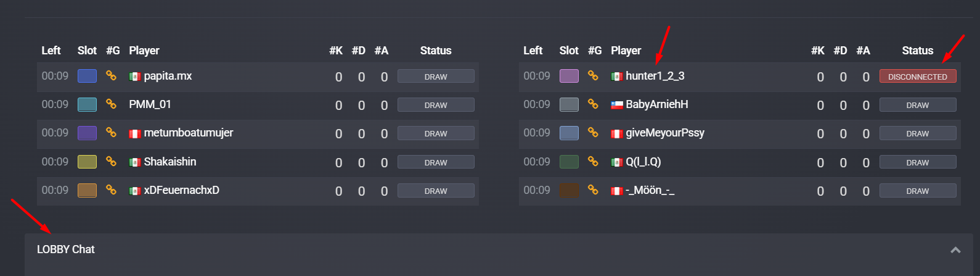Select the pink slot color of hunter1_2_3
The height and width of the screenshot is (276, 980).
click(569, 76)
